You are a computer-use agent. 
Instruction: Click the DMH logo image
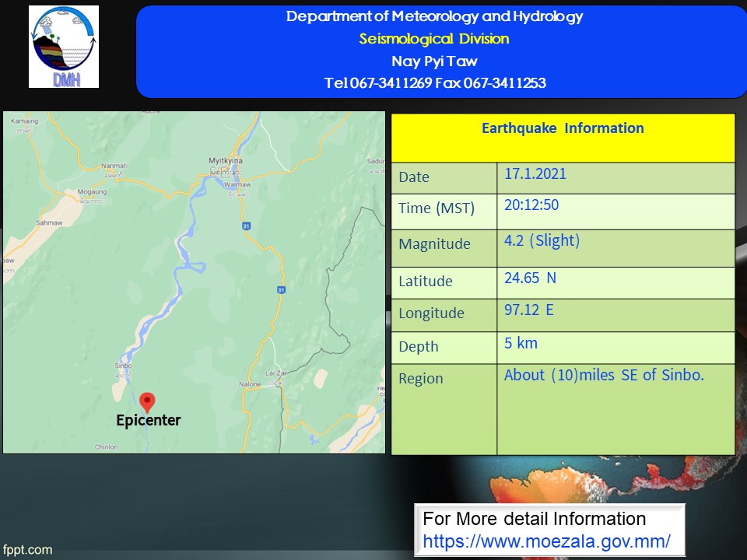64,47
